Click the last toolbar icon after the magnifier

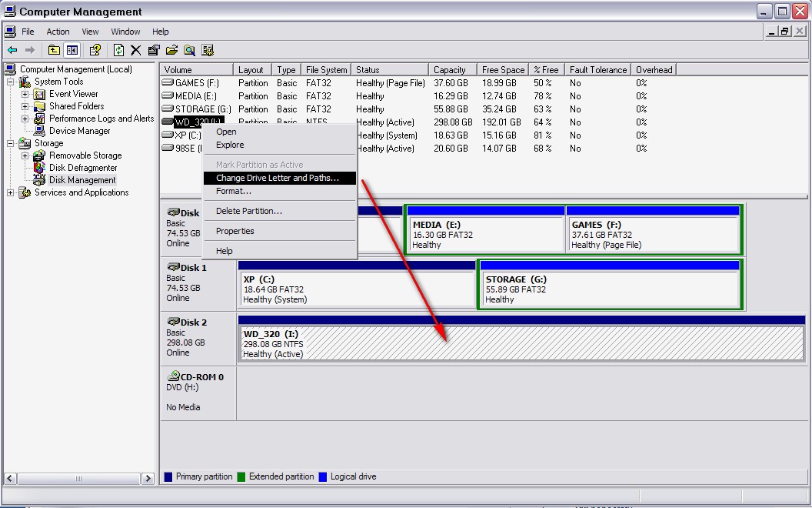208,50
